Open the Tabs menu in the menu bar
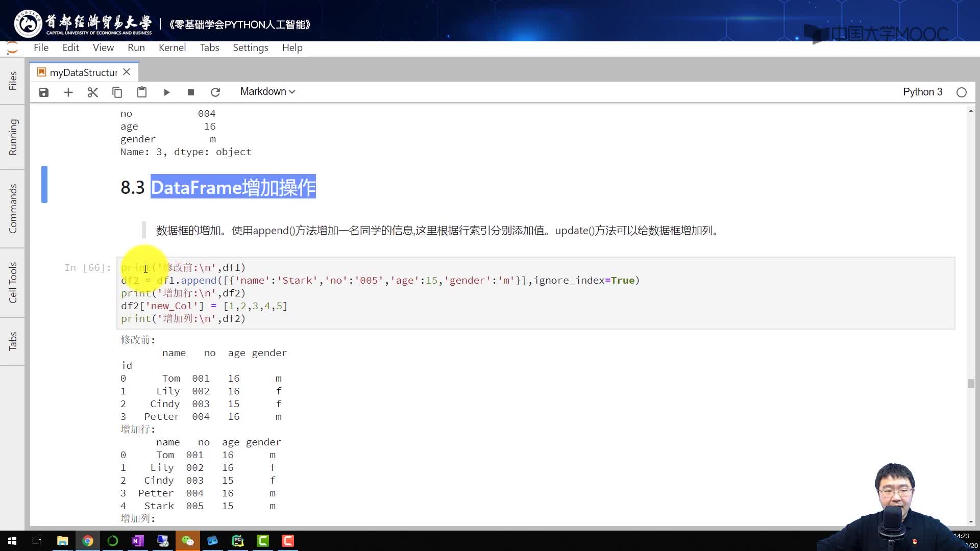This screenshot has height=551, width=980. tap(209, 47)
